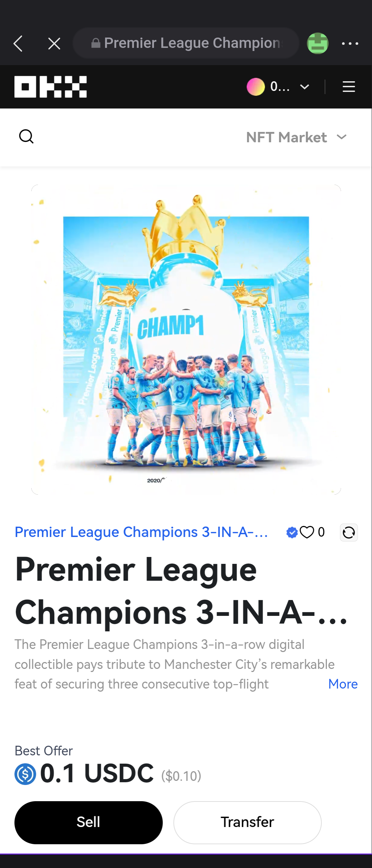This screenshot has height=868, width=372.
Task: Open the CHAMP1 NFT image
Action: [186, 340]
